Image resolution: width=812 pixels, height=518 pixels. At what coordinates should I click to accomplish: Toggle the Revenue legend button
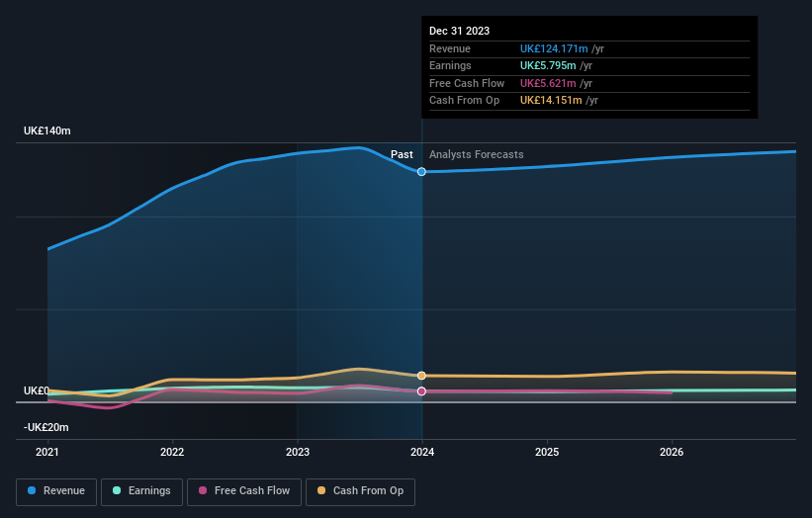click(56, 491)
